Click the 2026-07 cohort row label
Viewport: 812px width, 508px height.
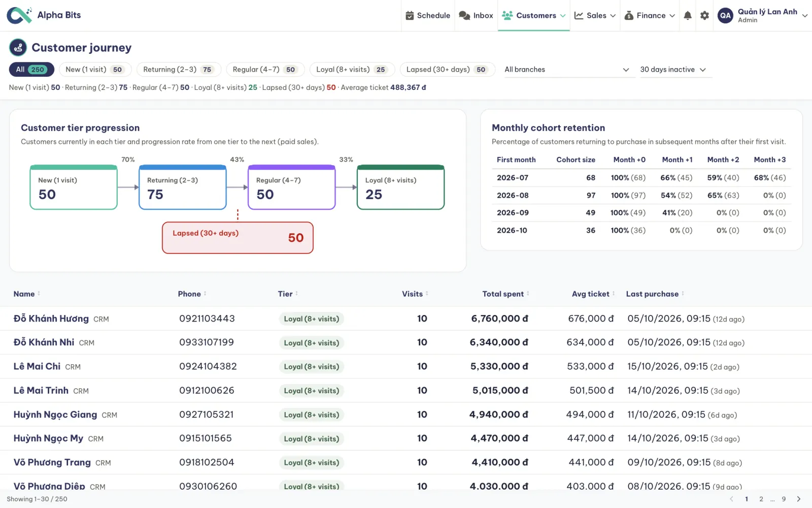coord(513,178)
